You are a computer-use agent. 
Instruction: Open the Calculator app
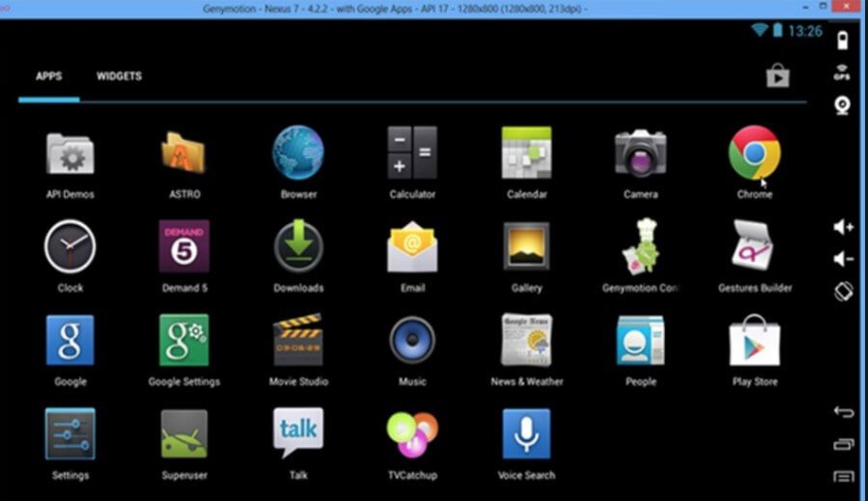point(412,153)
